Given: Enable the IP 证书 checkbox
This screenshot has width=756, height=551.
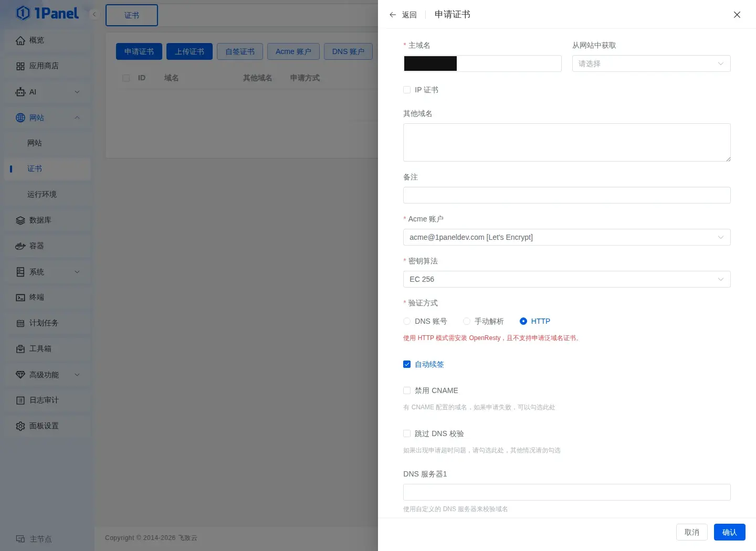Looking at the screenshot, I should pos(407,90).
